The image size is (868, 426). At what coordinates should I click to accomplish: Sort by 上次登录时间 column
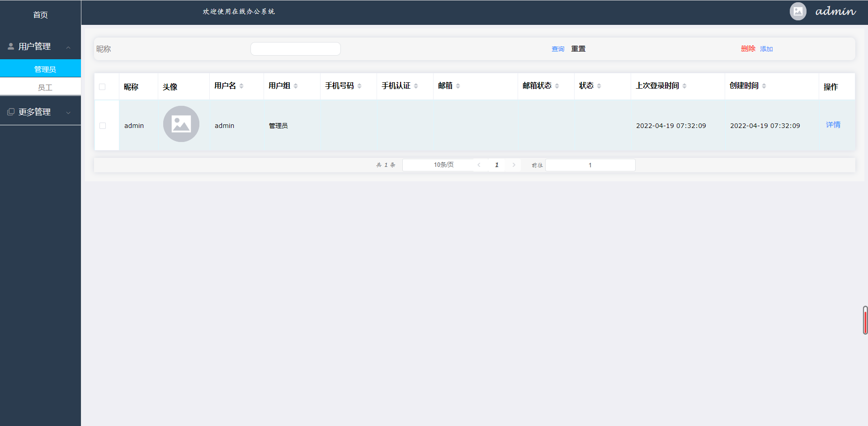pyautogui.click(x=684, y=85)
